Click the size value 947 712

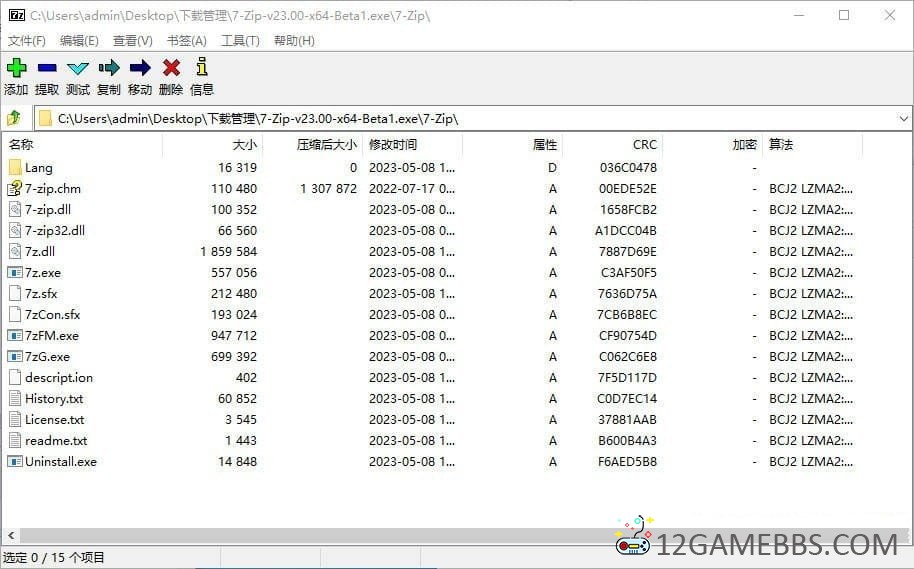click(x=234, y=335)
